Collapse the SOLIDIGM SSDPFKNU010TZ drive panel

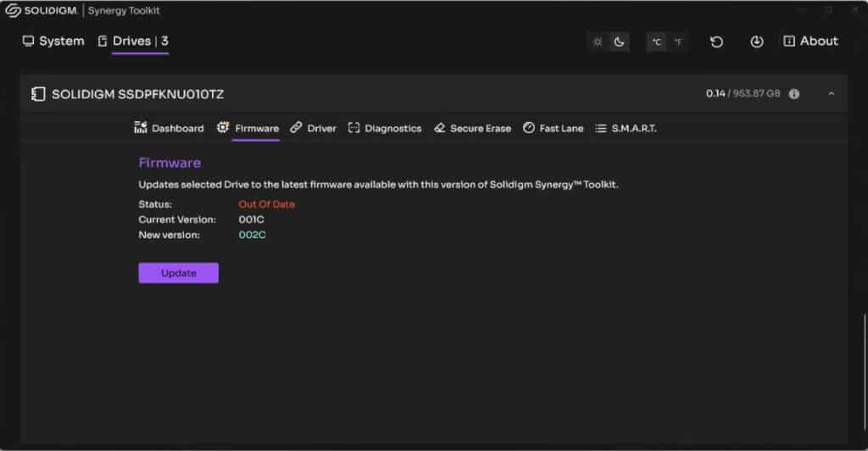[x=831, y=94]
